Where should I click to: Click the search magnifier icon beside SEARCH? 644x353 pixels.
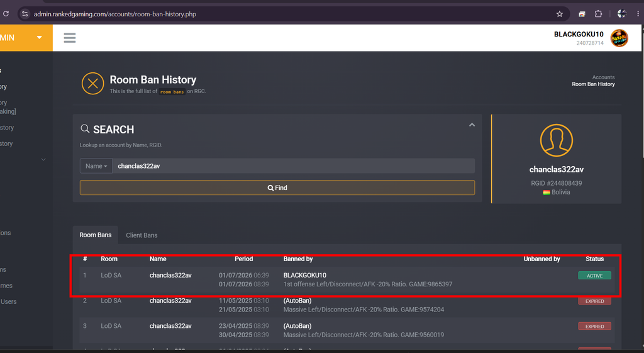[x=85, y=128]
